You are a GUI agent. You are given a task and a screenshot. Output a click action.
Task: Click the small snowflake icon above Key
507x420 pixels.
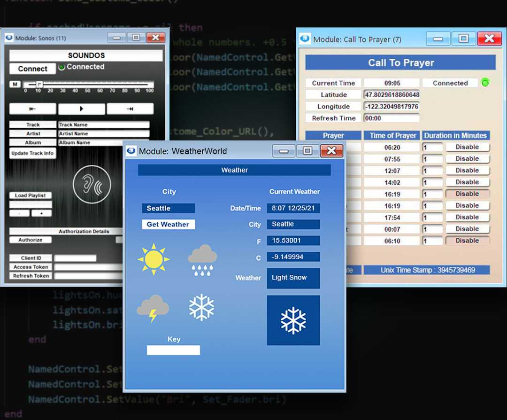pos(202,308)
